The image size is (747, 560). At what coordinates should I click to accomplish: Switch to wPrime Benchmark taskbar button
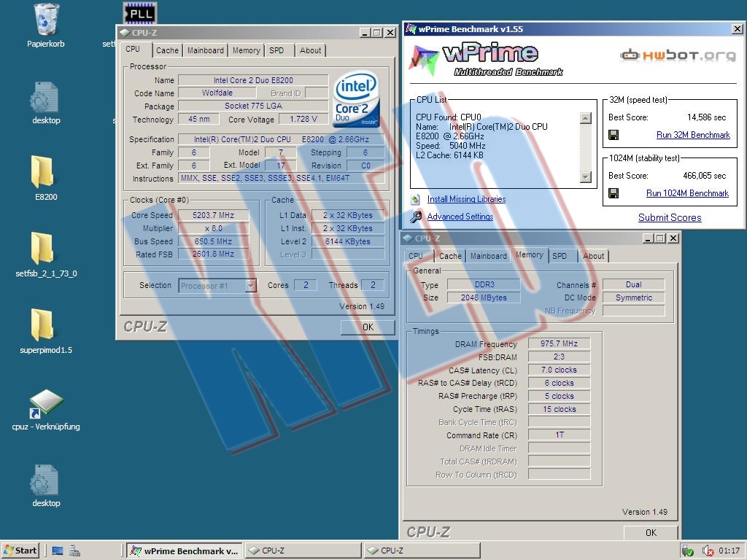pyautogui.click(x=185, y=551)
